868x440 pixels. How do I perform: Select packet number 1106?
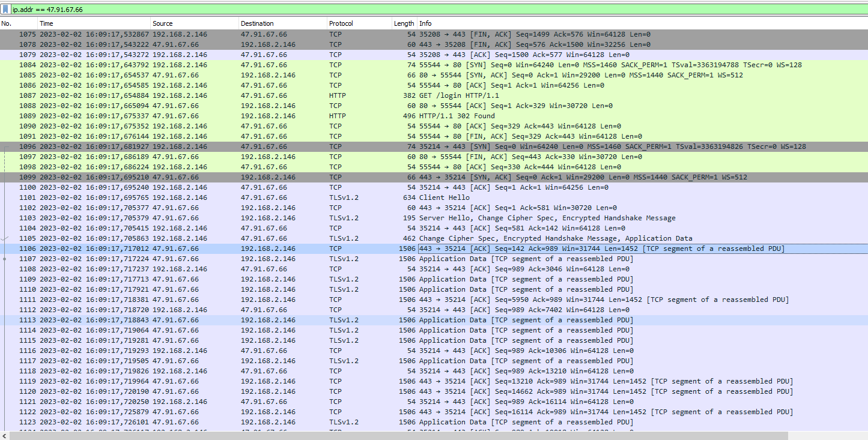[x=434, y=249]
